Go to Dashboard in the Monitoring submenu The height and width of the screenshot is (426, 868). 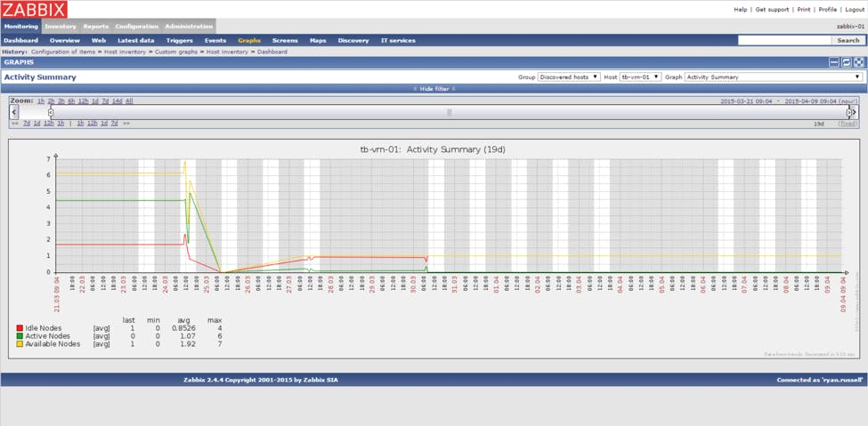[x=21, y=40]
